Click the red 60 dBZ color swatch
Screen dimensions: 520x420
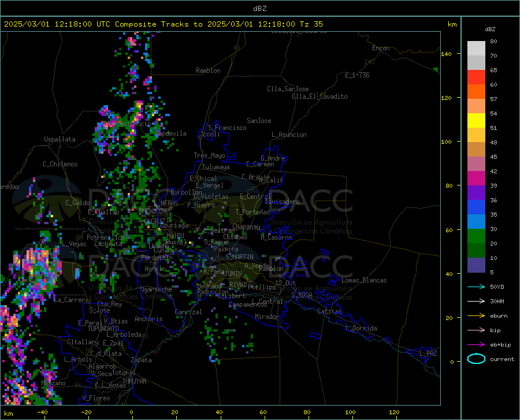coord(476,77)
